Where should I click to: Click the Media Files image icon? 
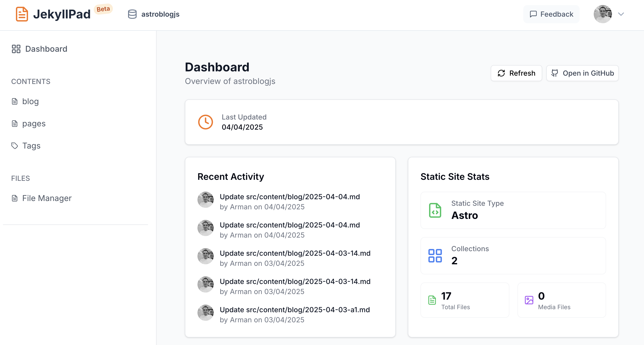tap(530, 300)
